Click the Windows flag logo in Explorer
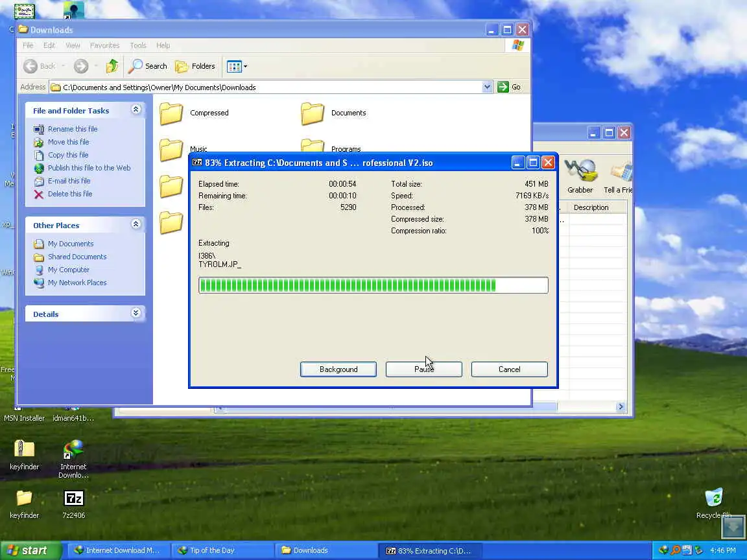 518,45
